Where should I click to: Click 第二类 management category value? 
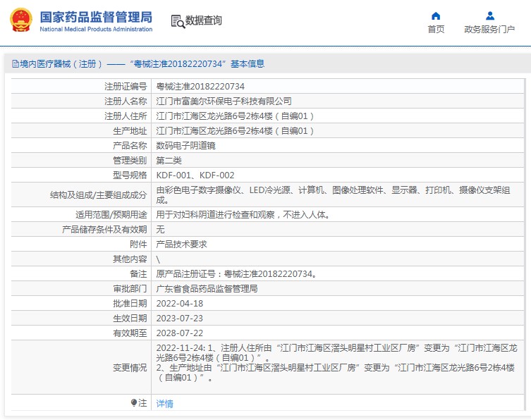(169, 161)
